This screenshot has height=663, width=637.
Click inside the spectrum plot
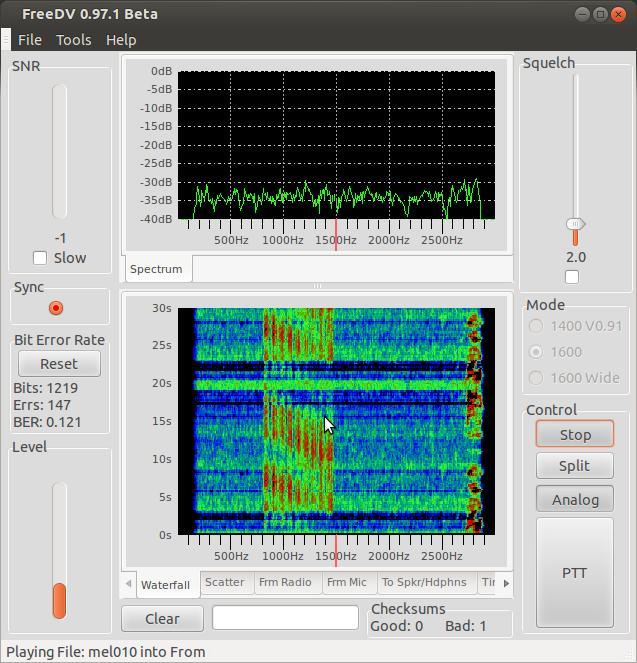pos(336,145)
